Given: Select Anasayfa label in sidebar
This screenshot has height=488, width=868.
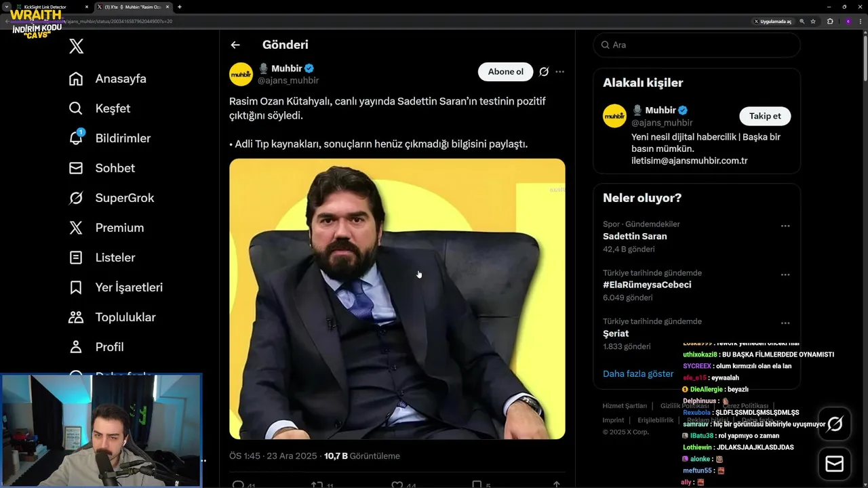Looking at the screenshot, I should click(121, 79).
